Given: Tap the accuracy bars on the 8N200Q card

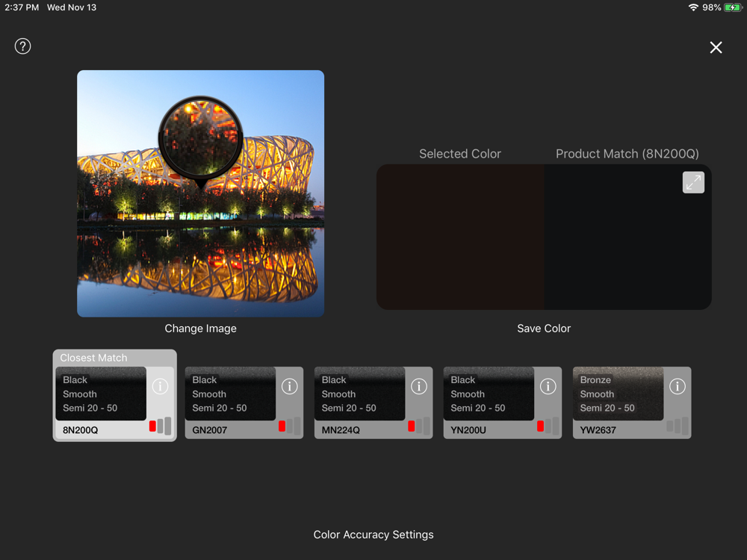Looking at the screenshot, I should point(160,426).
